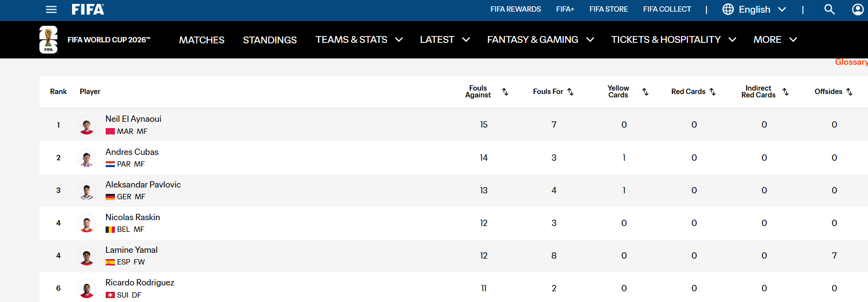868x302 pixels.
Task: Expand the Fantasy & Gaming menu
Action: point(540,39)
